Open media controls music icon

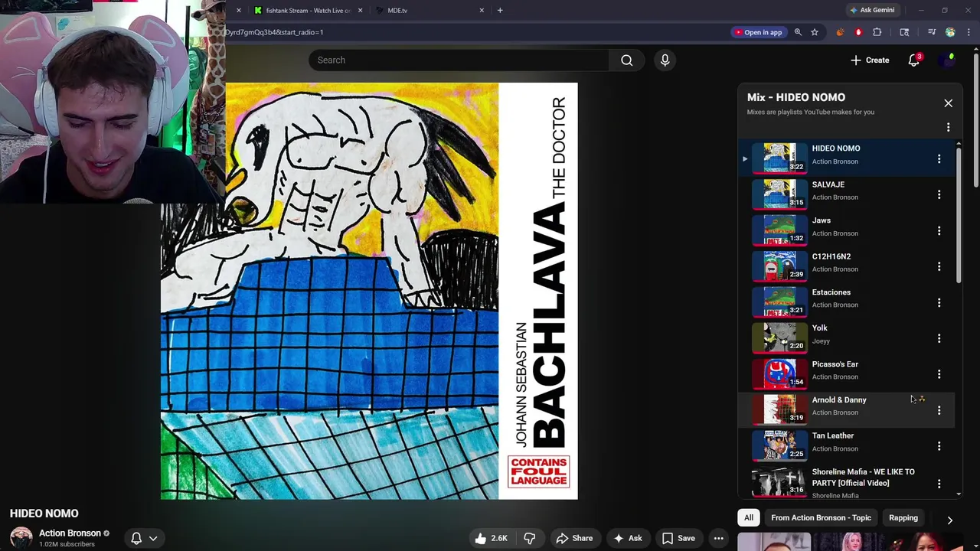pyautogui.click(x=932, y=32)
